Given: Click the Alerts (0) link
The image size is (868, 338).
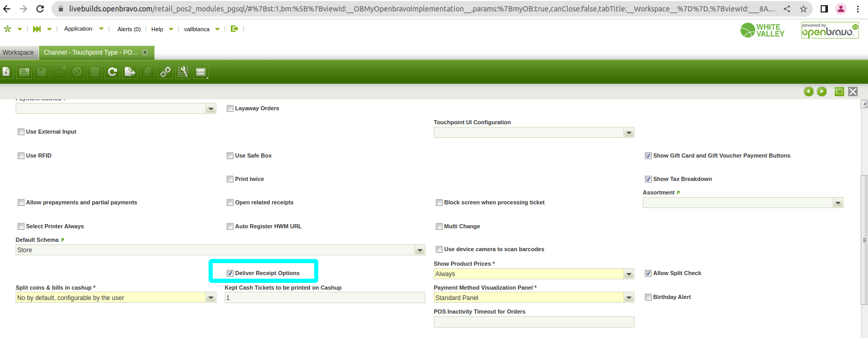Looking at the screenshot, I should [x=129, y=29].
